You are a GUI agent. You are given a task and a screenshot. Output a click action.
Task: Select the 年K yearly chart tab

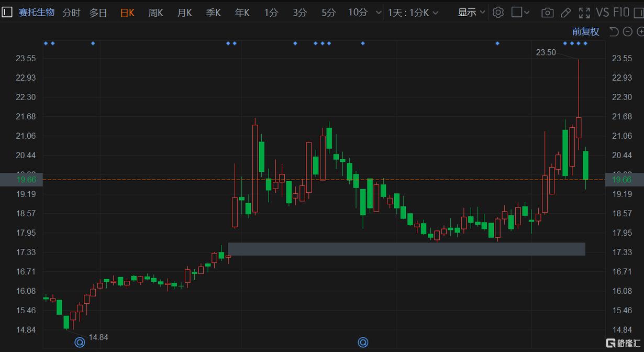coord(242,12)
